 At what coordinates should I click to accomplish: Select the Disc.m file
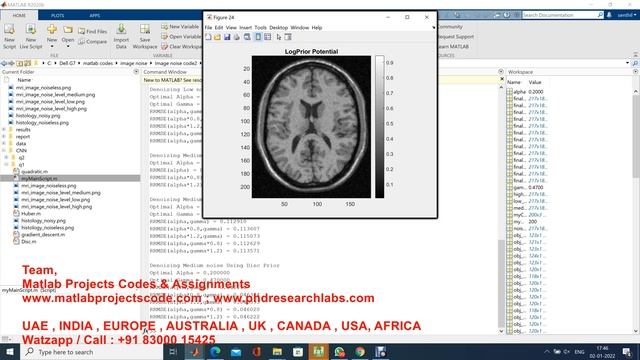[x=29, y=242]
